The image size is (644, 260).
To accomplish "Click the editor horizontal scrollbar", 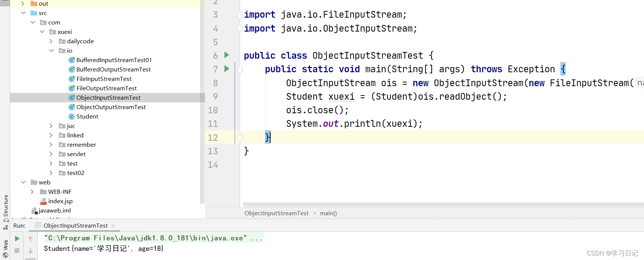I will tap(444, 205).
